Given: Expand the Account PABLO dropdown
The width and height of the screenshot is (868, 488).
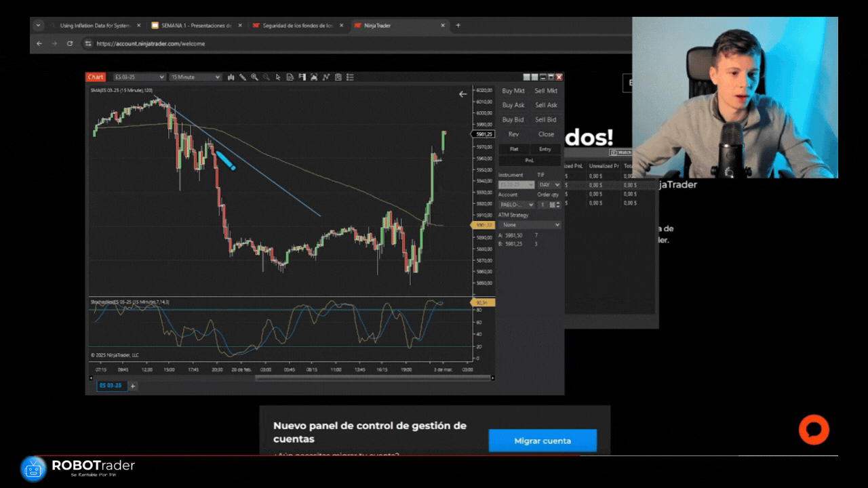Looking at the screenshot, I should (x=516, y=205).
